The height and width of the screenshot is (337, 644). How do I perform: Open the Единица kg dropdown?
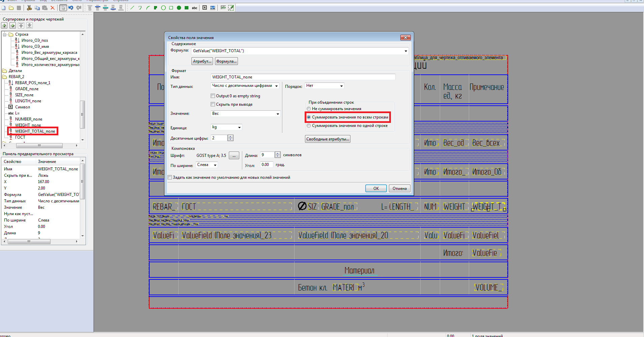[x=239, y=127]
